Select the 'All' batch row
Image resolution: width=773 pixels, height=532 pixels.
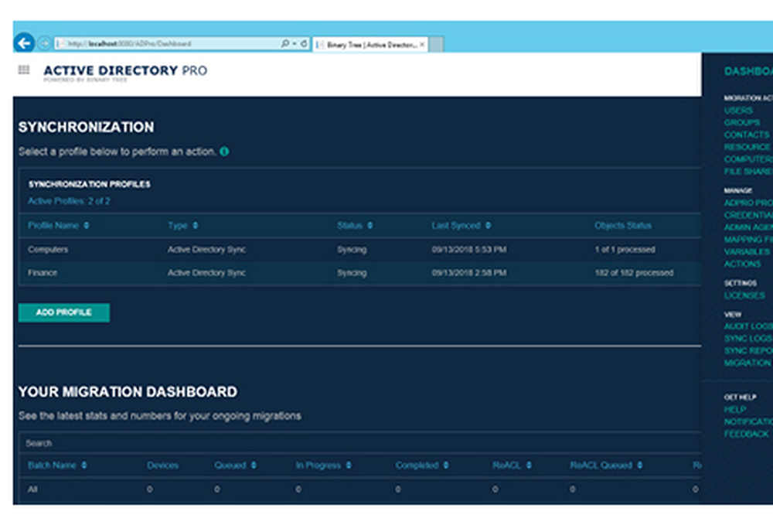click(360, 489)
